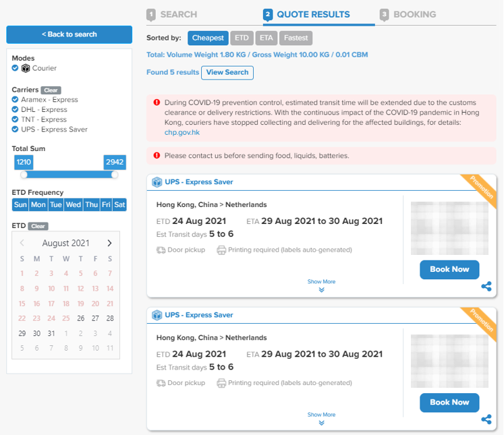Screen dimensions: 504x435
Task: Clear the Carriers filter
Action: (51, 90)
